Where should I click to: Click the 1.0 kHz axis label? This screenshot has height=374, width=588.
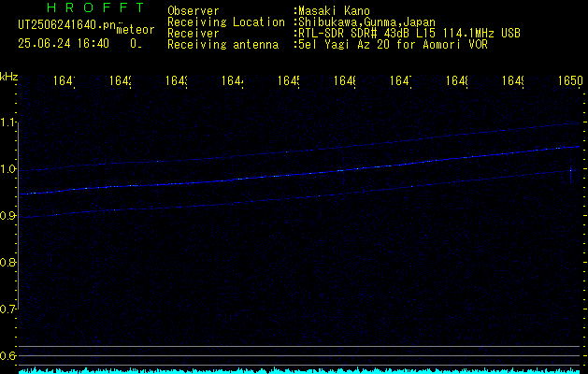(9, 169)
